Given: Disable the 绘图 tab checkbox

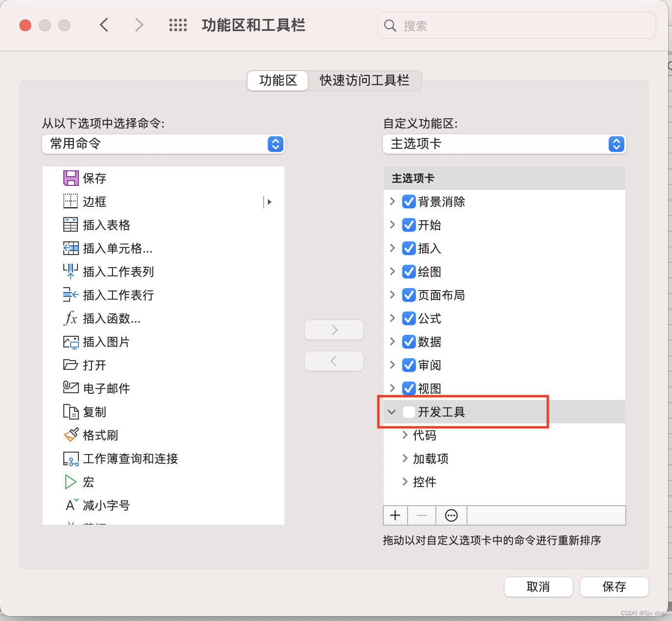Looking at the screenshot, I should 409,272.
